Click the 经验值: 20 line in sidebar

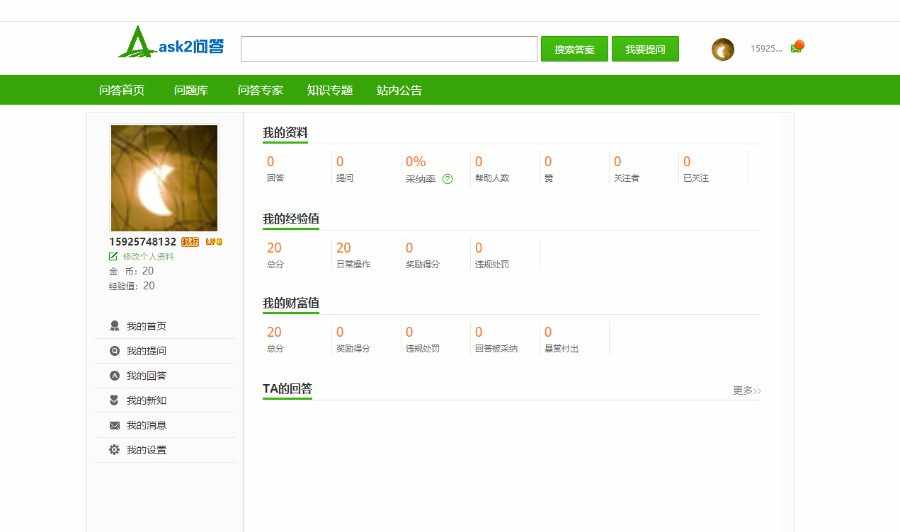pyautogui.click(x=131, y=286)
